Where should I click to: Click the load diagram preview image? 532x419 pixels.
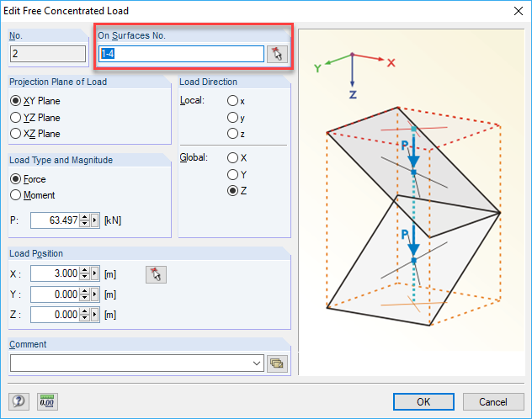tap(412, 202)
